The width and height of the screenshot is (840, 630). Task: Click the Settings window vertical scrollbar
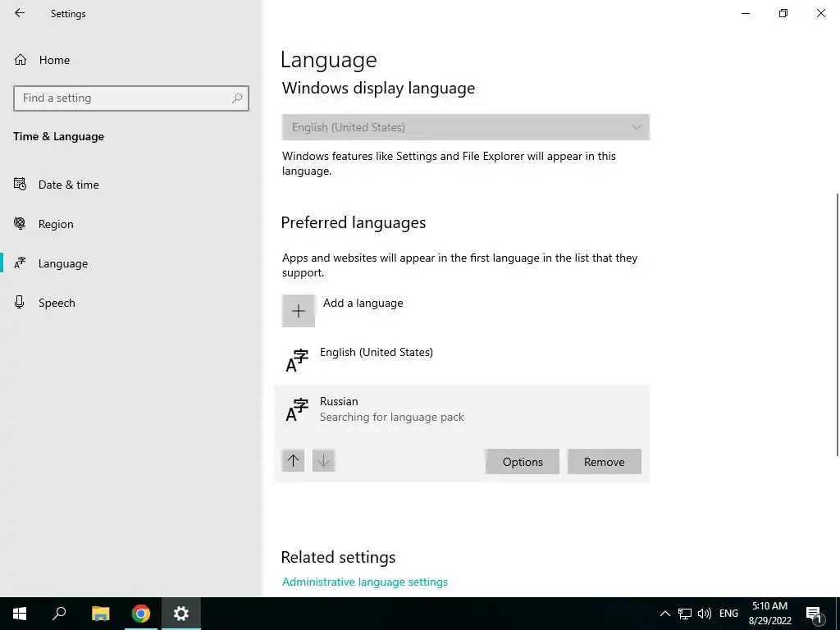pos(837,325)
